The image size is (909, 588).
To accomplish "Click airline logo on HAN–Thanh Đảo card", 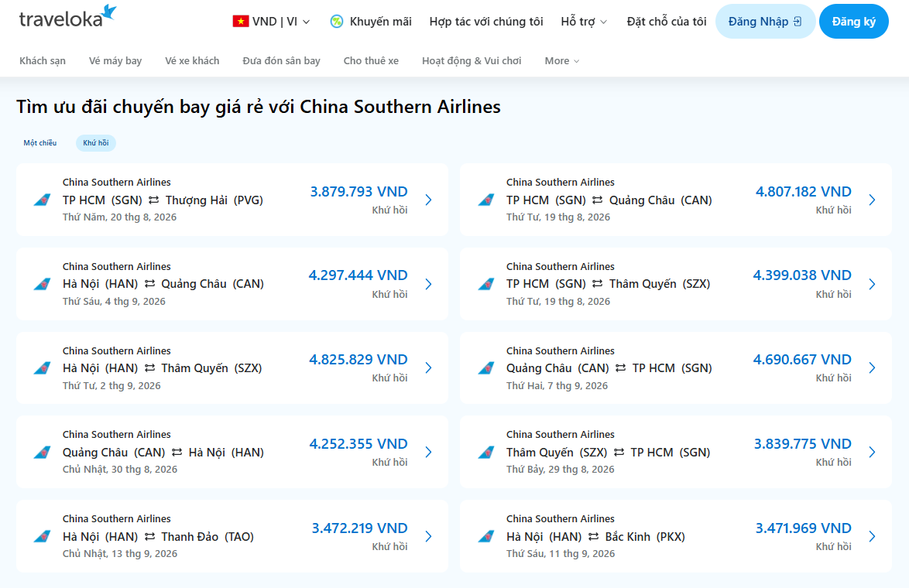I will [x=43, y=536].
